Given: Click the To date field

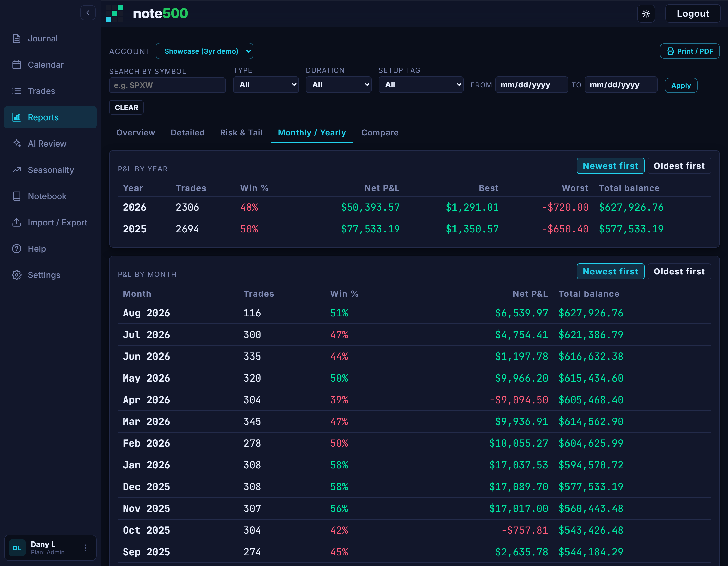Looking at the screenshot, I should (621, 85).
